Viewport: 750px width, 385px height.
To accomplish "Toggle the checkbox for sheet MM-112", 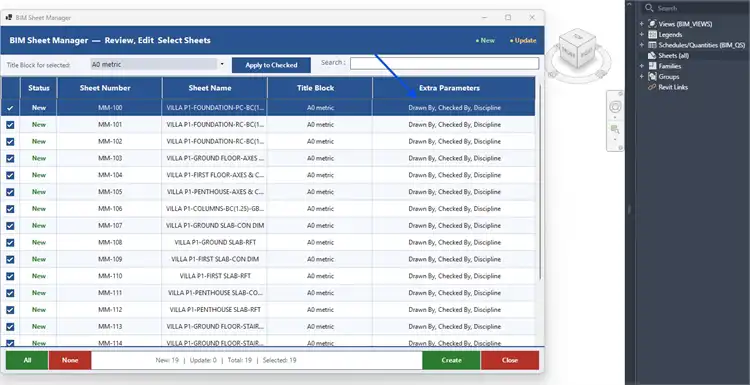I will pos(10,310).
